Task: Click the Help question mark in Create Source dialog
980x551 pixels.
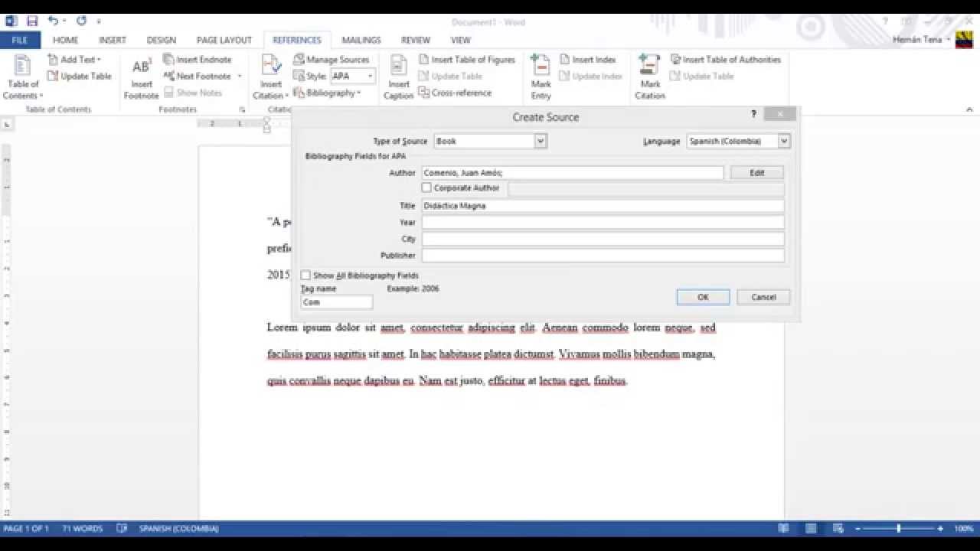Action: tap(753, 114)
